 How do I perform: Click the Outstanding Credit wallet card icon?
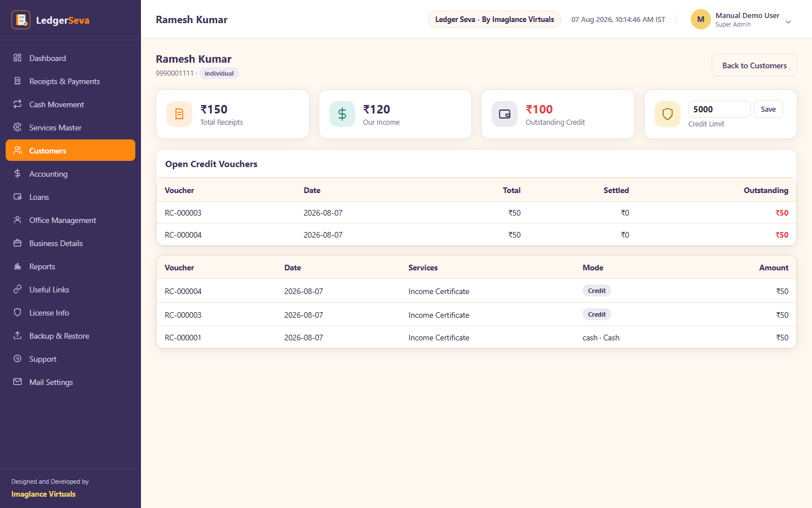[x=505, y=114]
